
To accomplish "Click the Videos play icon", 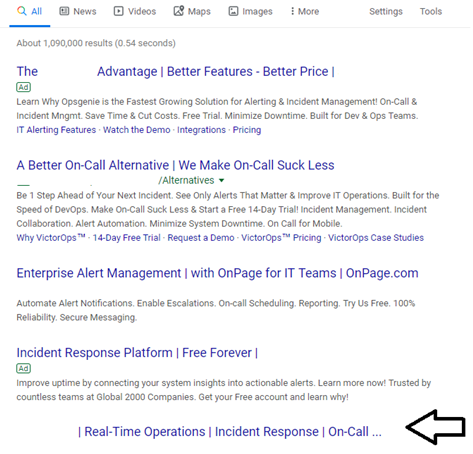I will coord(118,11).
